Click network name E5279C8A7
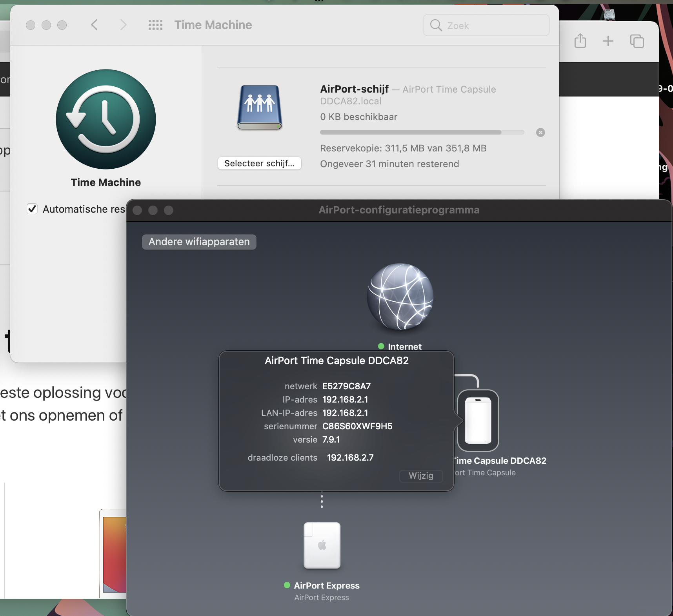Viewport: 673px width, 616px height. click(346, 386)
